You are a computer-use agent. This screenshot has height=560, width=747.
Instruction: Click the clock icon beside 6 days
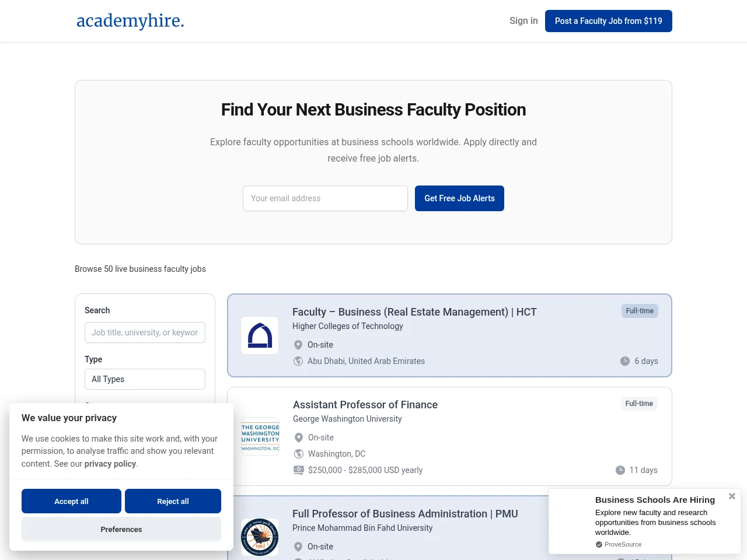625,361
